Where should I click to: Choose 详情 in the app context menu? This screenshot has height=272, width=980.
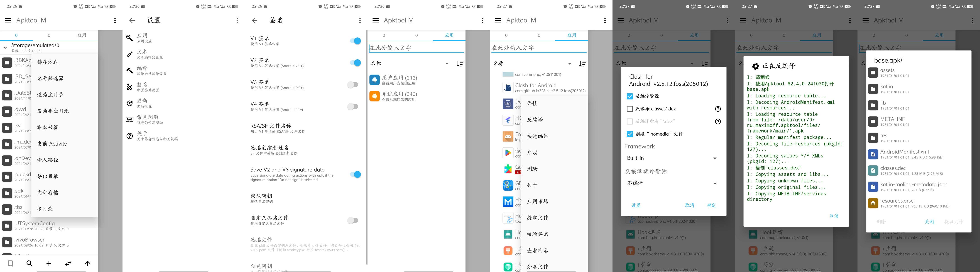tap(554, 103)
